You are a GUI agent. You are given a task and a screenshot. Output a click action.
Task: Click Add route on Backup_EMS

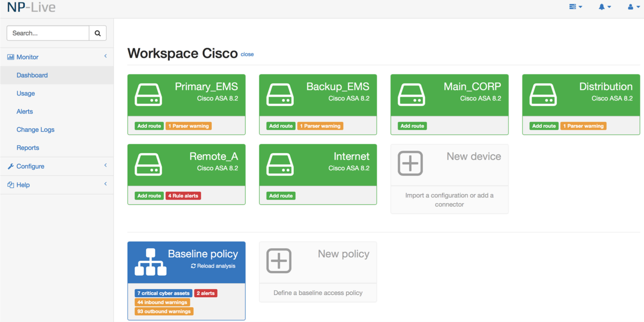point(281,126)
